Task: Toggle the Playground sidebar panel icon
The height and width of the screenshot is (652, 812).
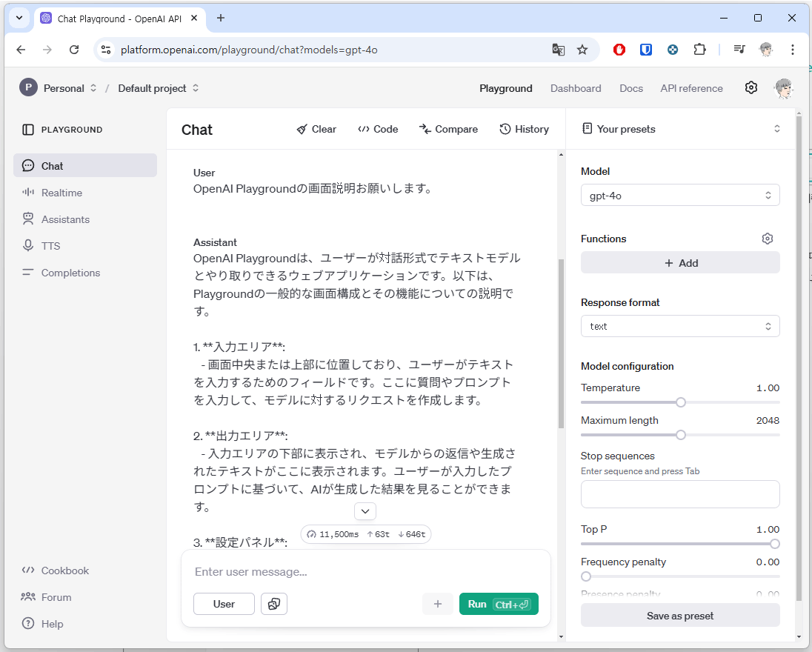Action: tap(28, 130)
